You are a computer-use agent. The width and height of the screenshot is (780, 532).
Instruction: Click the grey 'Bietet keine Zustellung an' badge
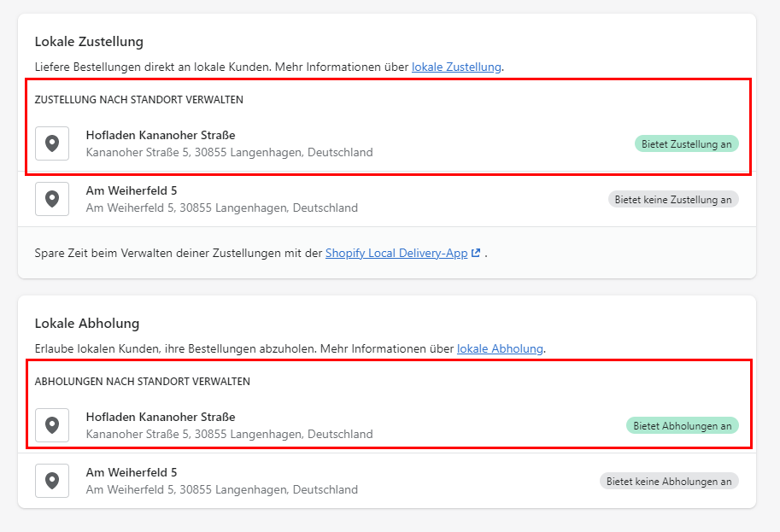(x=672, y=199)
